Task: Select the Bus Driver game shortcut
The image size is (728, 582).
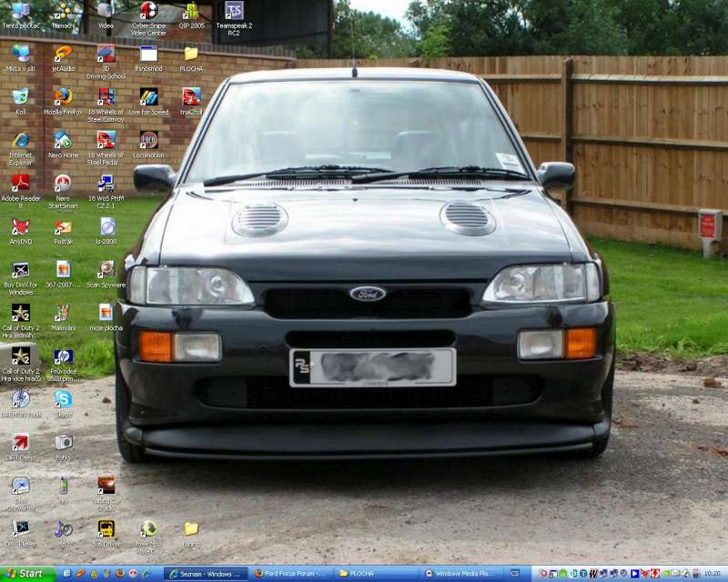Action: tap(106, 528)
